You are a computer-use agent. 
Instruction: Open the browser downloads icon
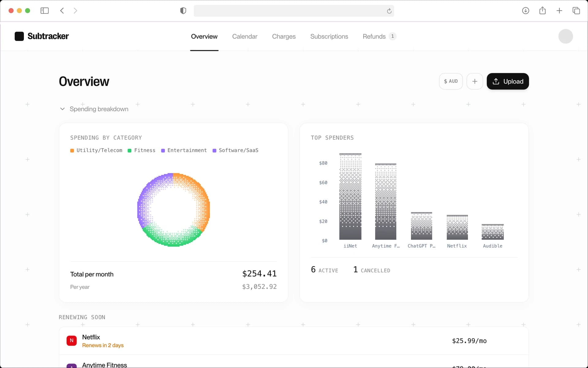coord(526,11)
